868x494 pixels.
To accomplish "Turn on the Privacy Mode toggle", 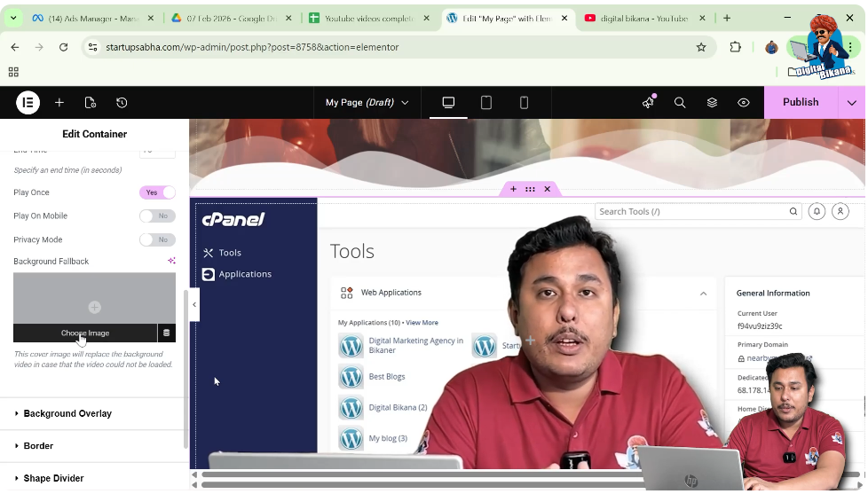I will [x=157, y=240].
